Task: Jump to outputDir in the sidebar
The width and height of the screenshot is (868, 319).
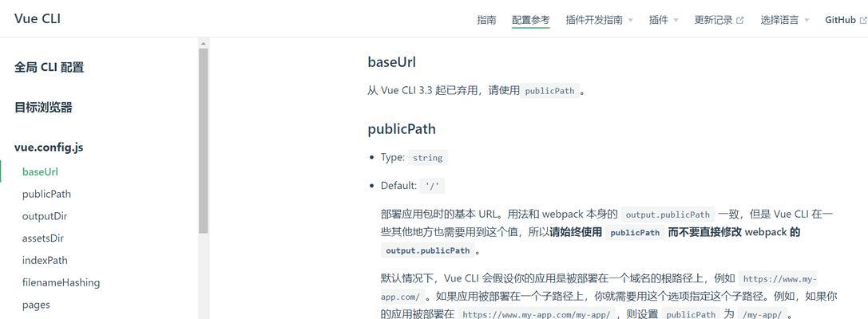Action: [x=44, y=216]
